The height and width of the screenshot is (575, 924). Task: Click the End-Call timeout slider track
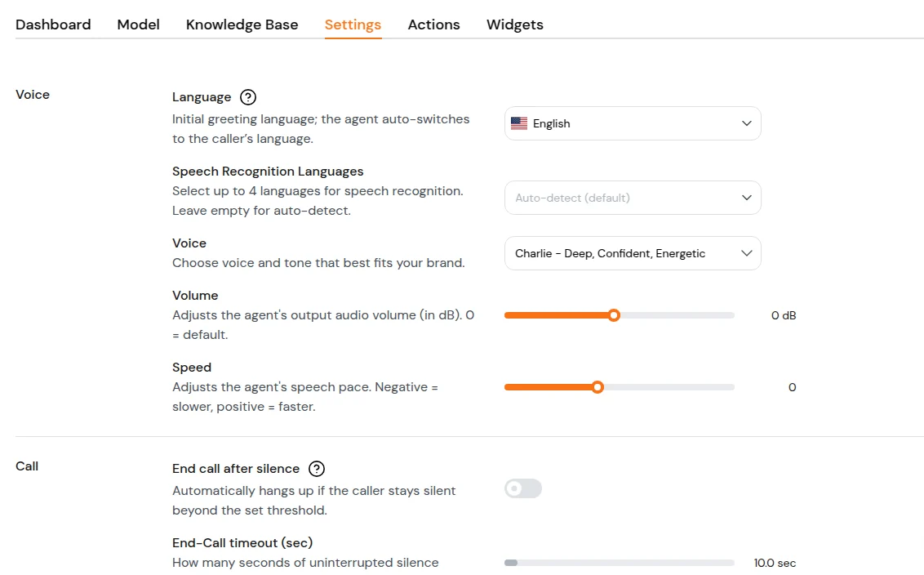coord(620,563)
